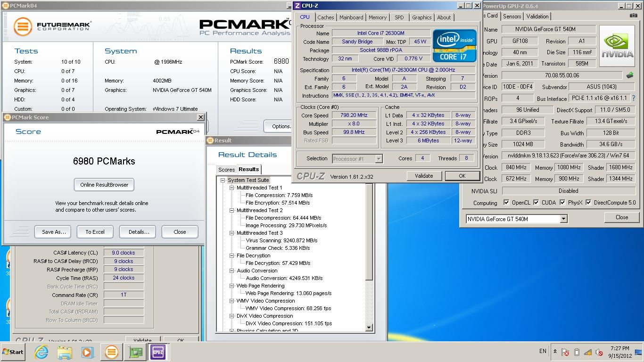
Task: Collapse the Multithreaded Test 1 node
Action: 232,188
